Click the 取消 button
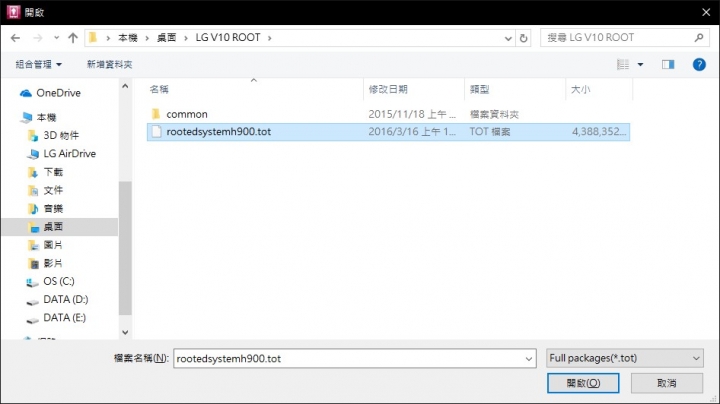This screenshot has height=404, width=720. 666,383
